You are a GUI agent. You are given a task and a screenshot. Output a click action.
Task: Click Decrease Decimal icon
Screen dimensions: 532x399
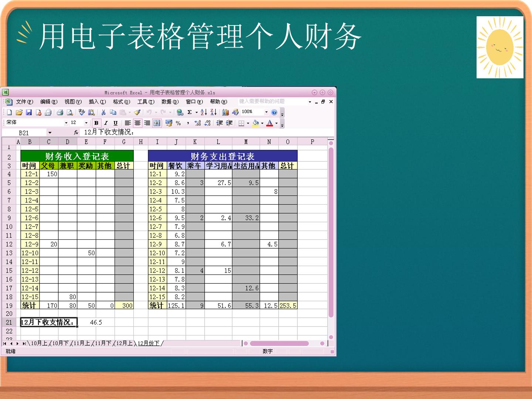pos(207,123)
